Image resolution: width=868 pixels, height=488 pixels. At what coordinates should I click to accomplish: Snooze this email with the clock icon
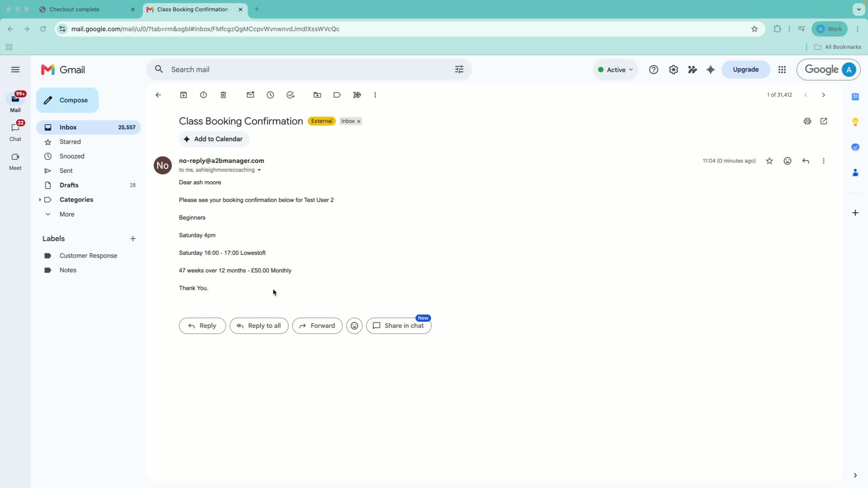(270, 95)
